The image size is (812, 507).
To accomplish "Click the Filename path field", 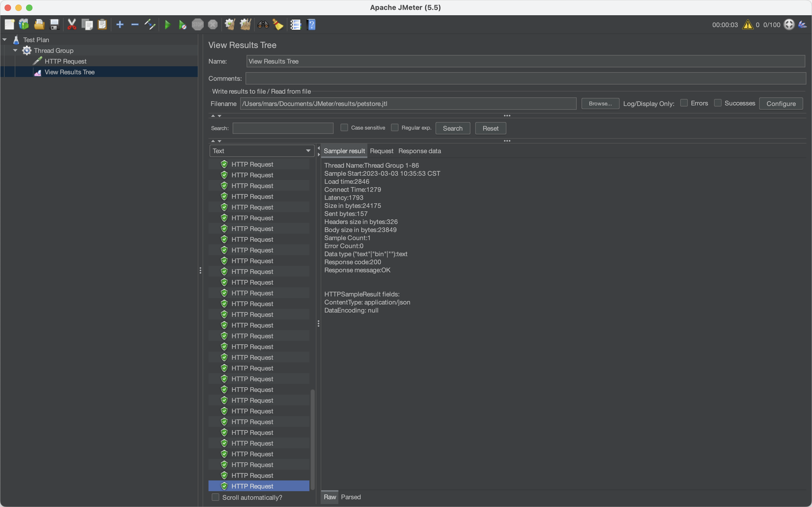I will [x=408, y=104].
